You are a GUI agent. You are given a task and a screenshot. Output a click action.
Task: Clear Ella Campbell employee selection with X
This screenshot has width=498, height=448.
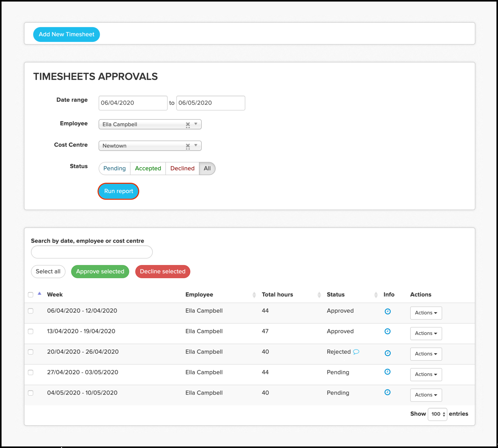click(x=188, y=124)
